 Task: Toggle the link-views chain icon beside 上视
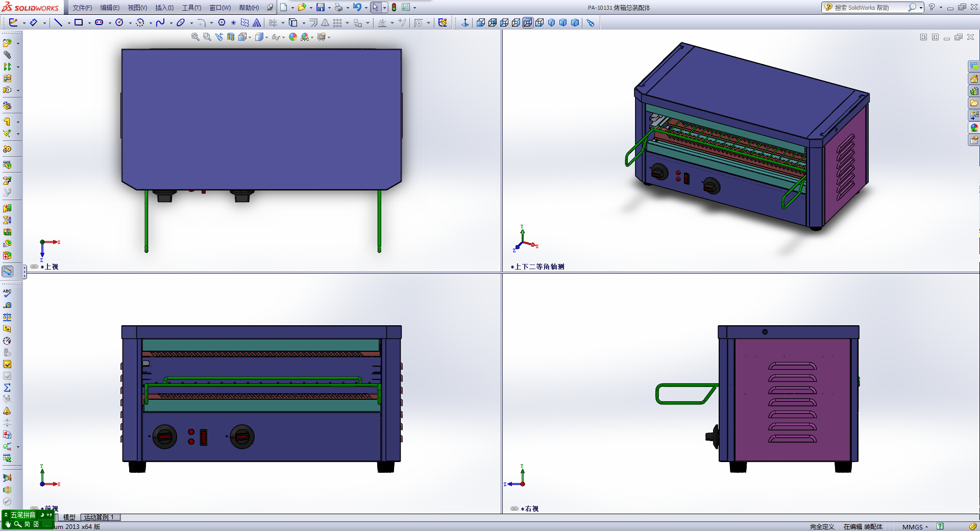point(34,267)
